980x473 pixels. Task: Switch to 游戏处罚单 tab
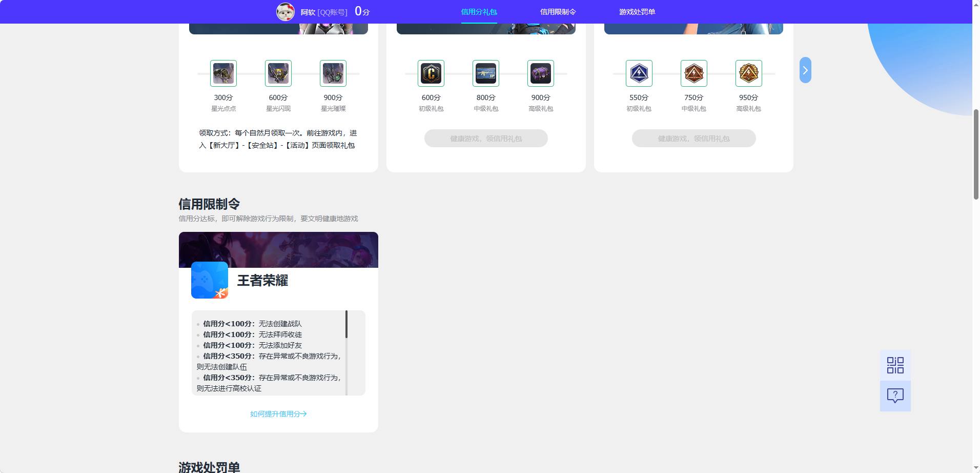637,12
